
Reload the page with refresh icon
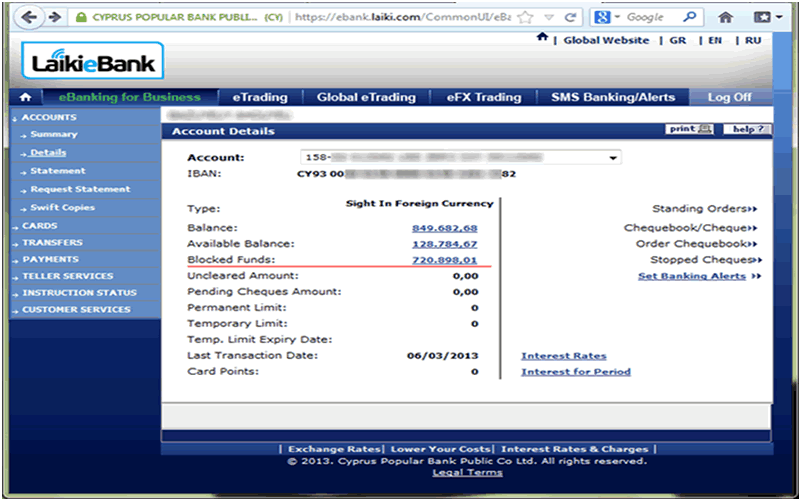(570, 17)
